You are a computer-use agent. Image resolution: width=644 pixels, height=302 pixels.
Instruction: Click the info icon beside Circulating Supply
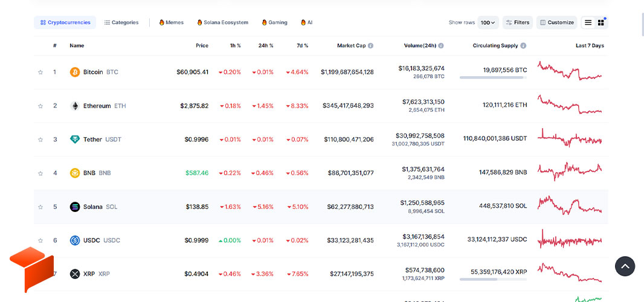click(523, 46)
